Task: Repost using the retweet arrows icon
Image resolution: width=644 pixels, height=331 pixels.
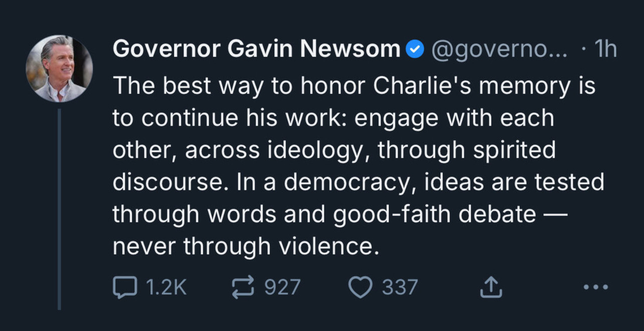Action: [x=243, y=288]
